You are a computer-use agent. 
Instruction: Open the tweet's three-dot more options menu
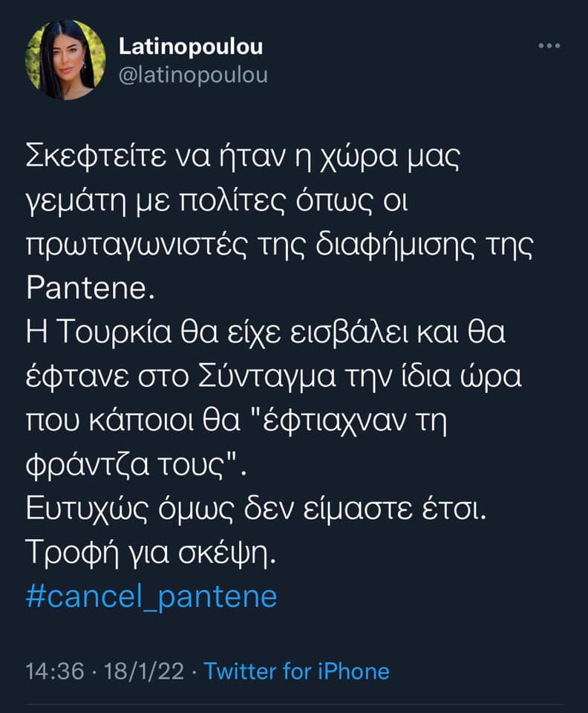click(549, 46)
